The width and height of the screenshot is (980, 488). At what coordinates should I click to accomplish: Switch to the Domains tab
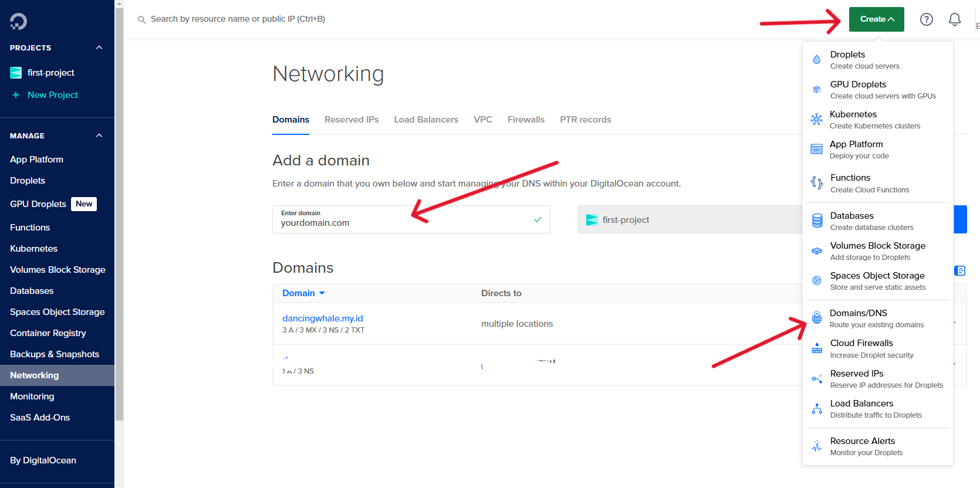tap(290, 120)
